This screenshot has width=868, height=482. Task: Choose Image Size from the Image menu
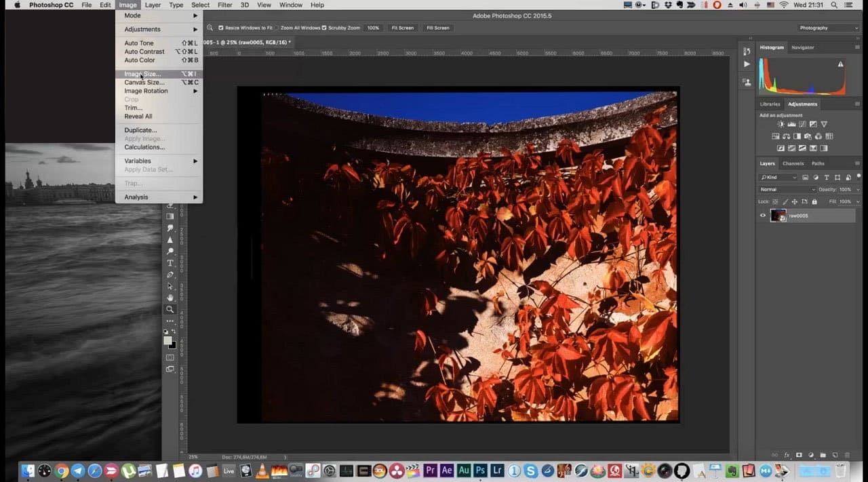159,74
